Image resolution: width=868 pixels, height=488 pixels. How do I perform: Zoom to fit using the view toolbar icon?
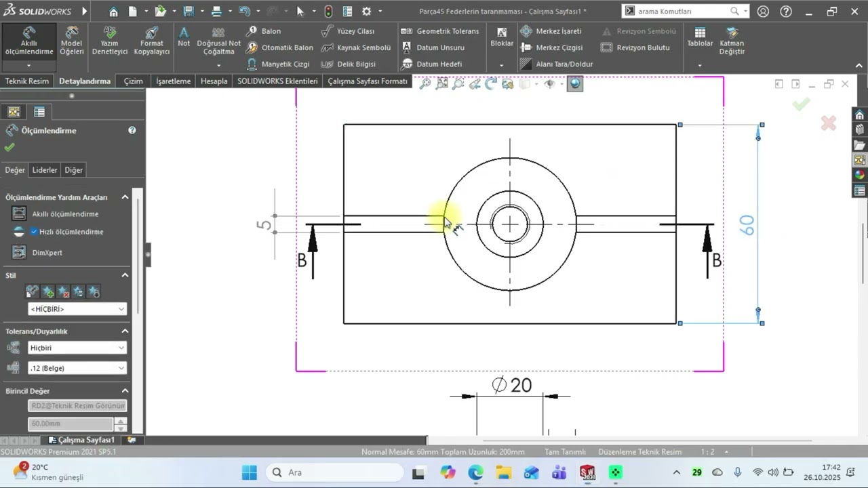pos(425,83)
